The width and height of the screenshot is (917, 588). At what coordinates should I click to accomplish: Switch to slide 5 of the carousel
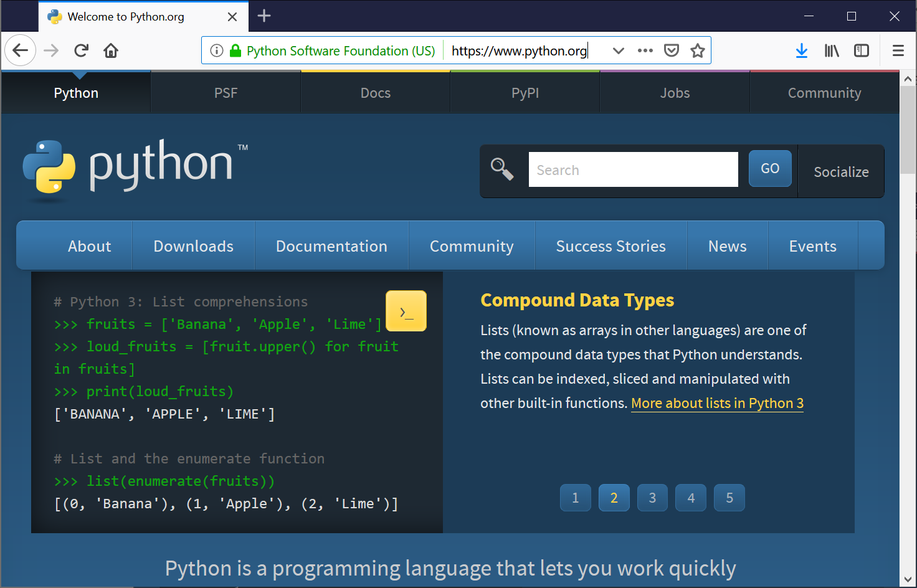(x=729, y=498)
